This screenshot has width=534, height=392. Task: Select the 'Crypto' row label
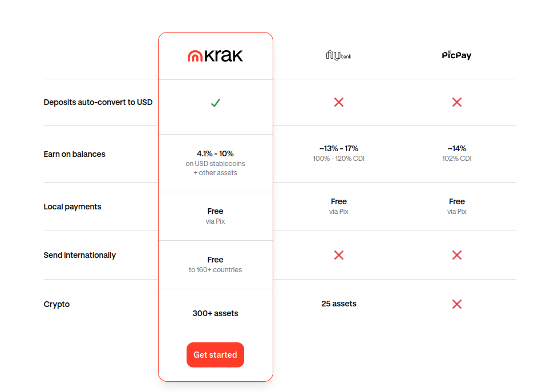56,304
